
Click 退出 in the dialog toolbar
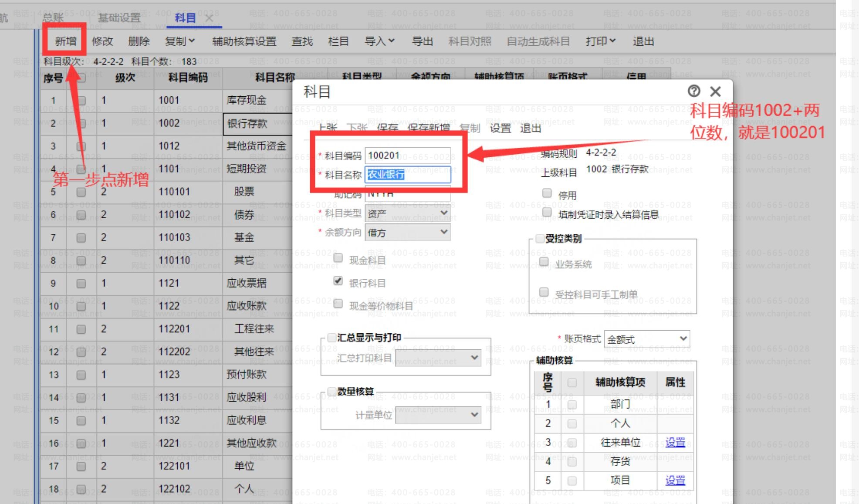pyautogui.click(x=530, y=128)
